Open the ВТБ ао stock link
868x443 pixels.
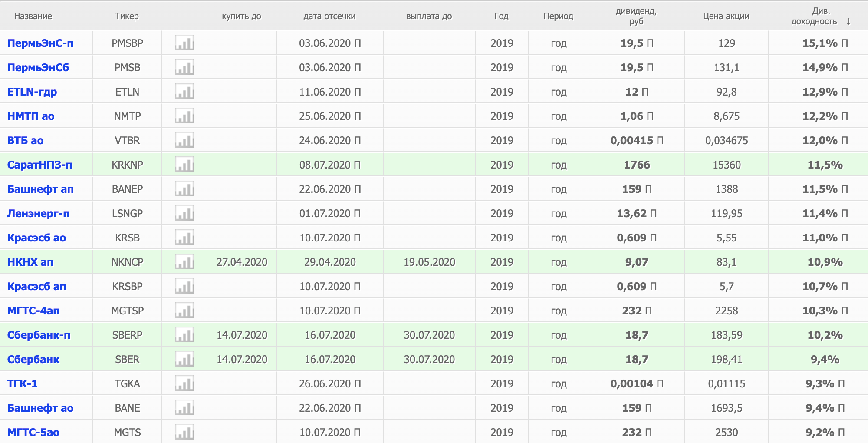click(26, 140)
